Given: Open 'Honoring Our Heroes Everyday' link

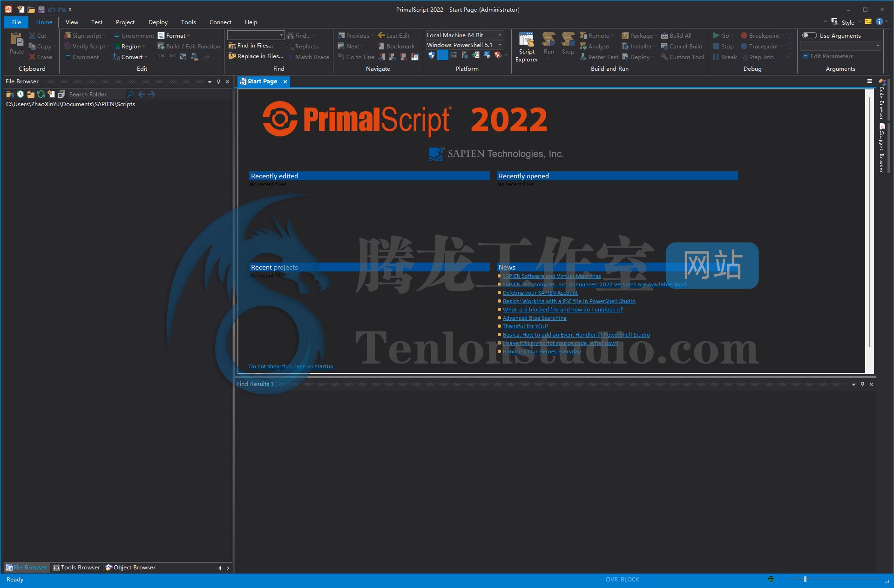Looking at the screenshot, I should coord(542,351).
